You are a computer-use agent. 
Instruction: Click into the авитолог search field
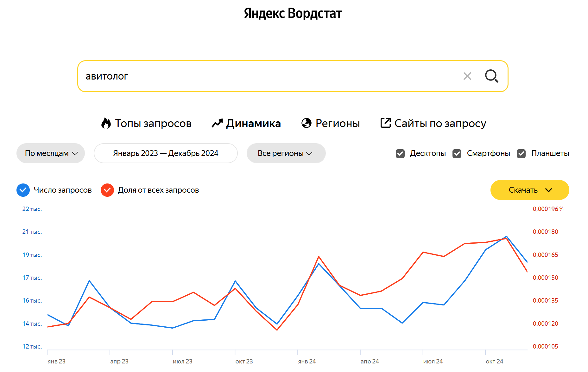[x=269, y=76]
